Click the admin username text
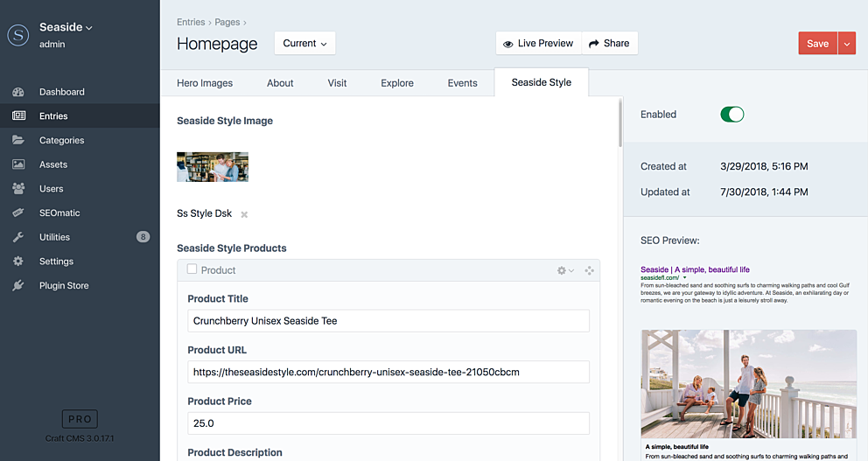 52,45
